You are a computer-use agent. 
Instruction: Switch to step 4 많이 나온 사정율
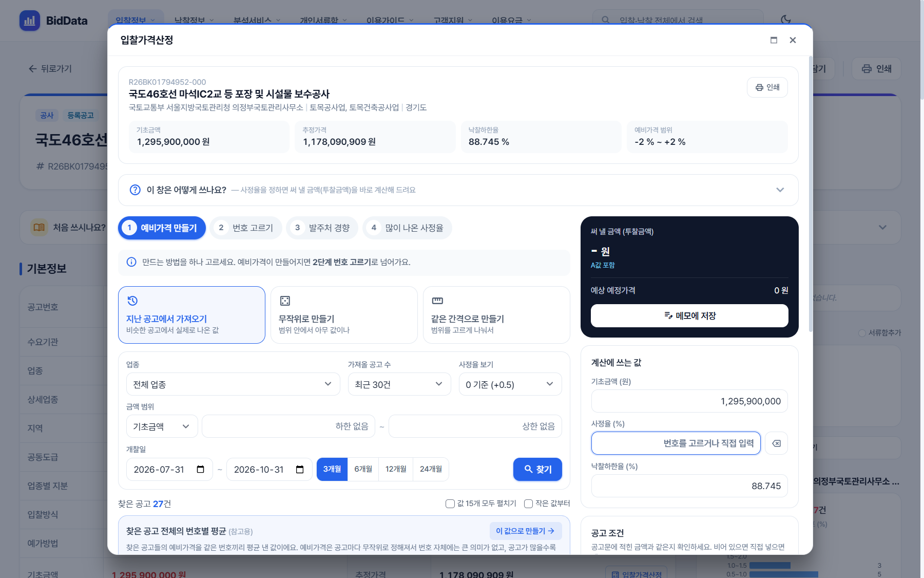coord(407,228)
